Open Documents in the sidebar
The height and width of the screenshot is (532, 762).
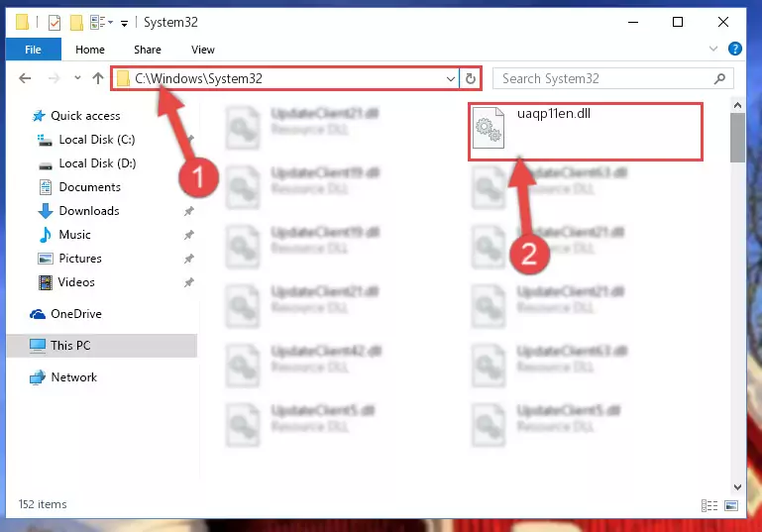(x=90, y=187)
